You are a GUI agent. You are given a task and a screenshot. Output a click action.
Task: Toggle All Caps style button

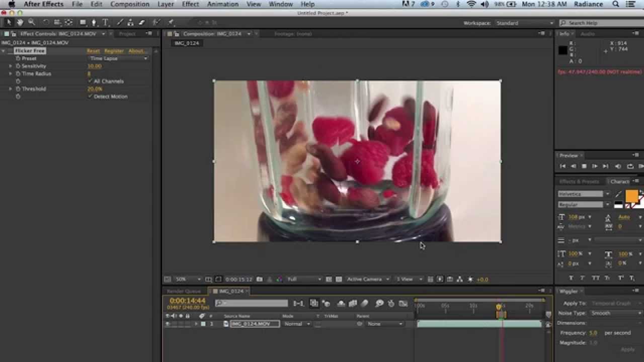click(596, 278)
